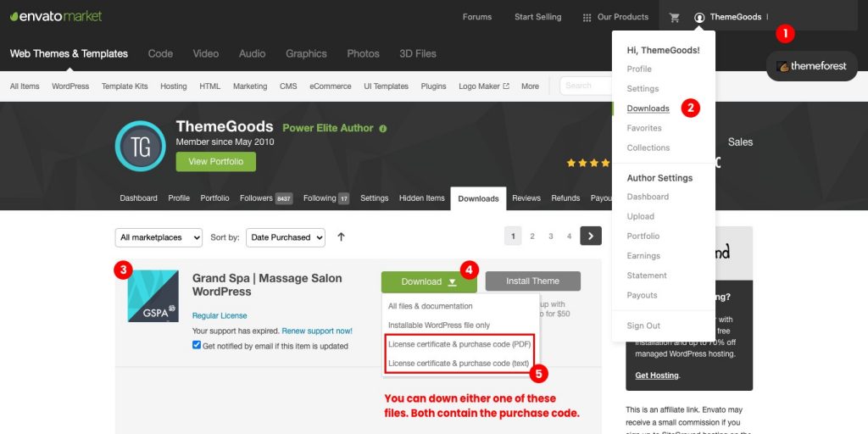Open the shopping cart icon
This screenshot has width=868, height=434.
tap(674, 17)
